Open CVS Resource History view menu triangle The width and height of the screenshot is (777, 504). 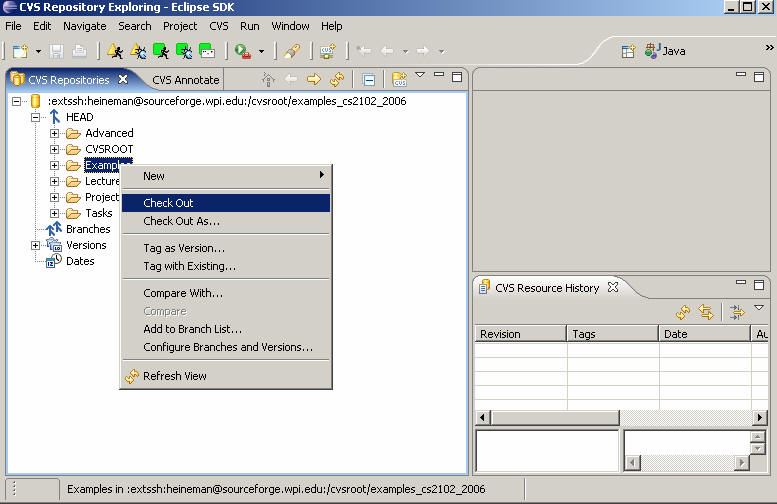[x=759, y=308]
